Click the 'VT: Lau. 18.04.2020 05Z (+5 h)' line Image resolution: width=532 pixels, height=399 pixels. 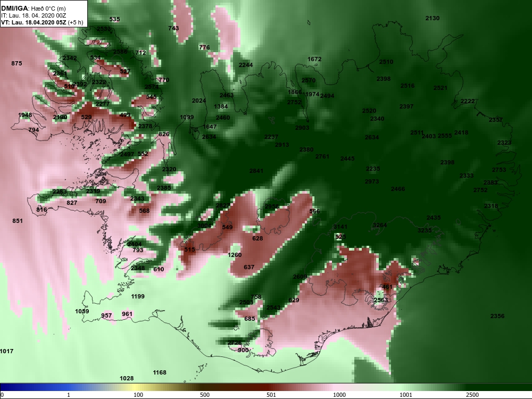tap(42, 22)
